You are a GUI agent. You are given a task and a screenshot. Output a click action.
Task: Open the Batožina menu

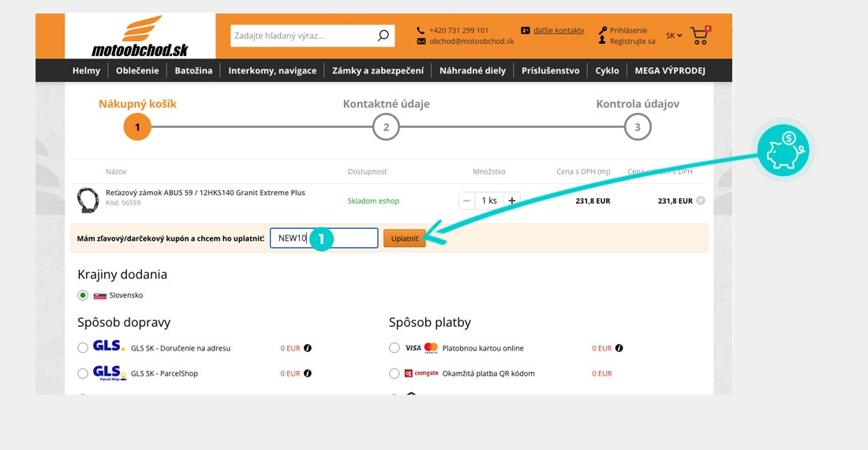193,70
